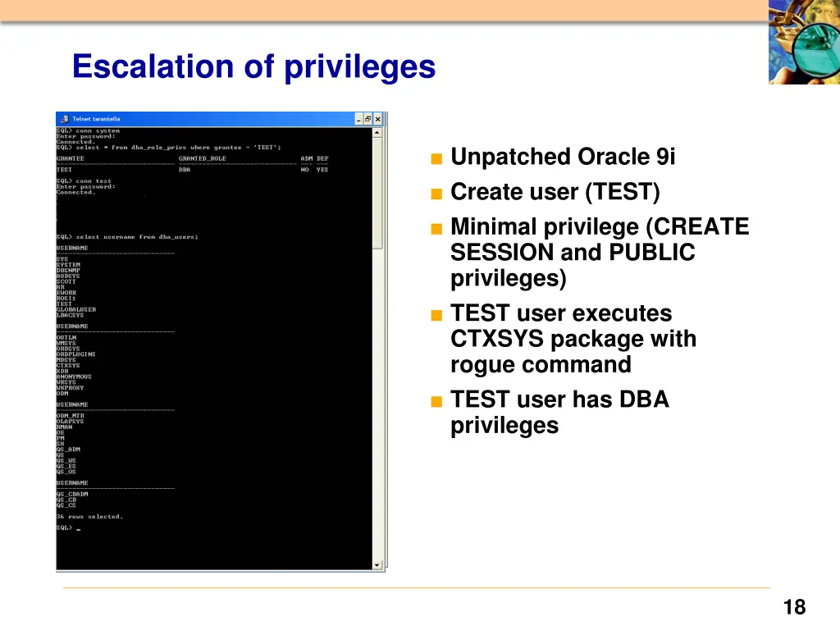Click the ORDPLUGINS username row
The height and width of the screenshot is (630, 840).
(76, 354)
